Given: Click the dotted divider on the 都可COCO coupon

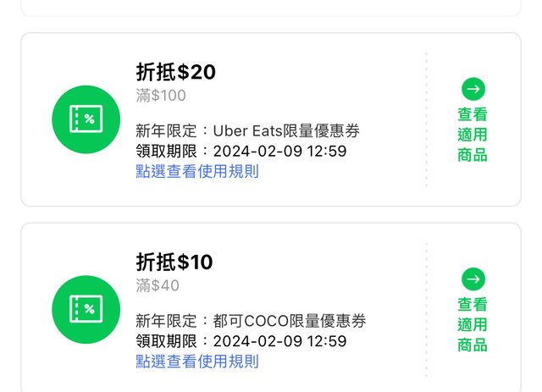Looking at the screenshot, I should [x=426, y=309].
